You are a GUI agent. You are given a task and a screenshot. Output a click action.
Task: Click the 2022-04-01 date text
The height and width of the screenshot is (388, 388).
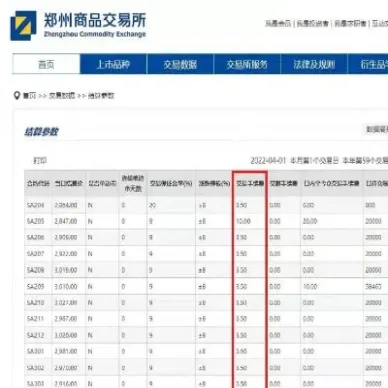coord(268,161)
